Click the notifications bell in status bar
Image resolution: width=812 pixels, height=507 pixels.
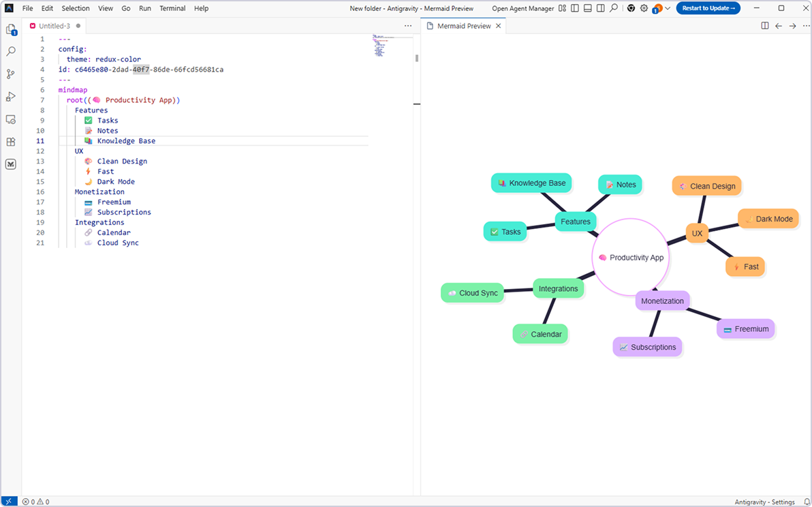(x=807, y=502)
